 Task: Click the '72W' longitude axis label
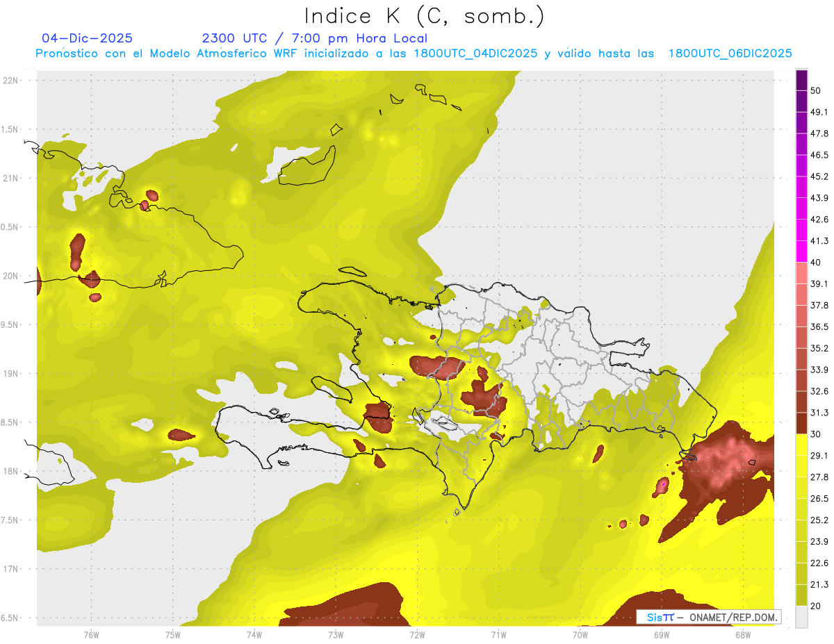click(417, 634)
